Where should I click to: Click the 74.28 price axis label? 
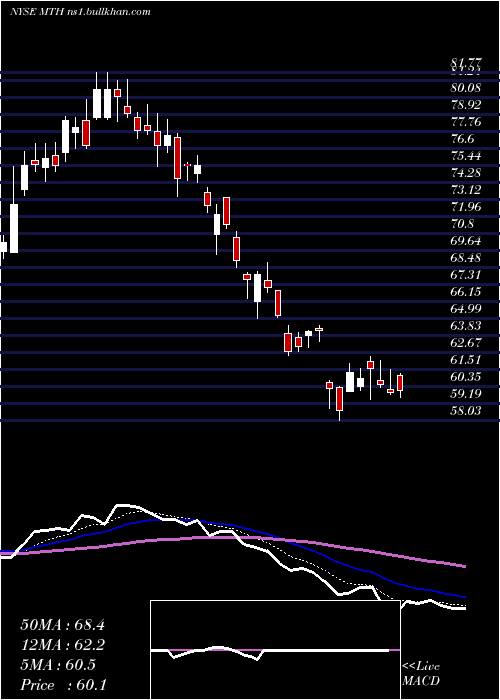pyautogui.click(x=466, y=173)
